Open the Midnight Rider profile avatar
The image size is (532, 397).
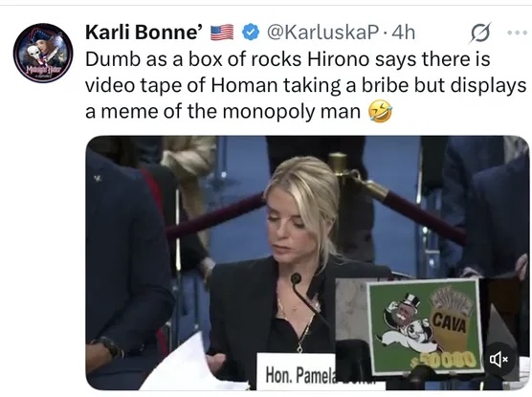pyautogui.click(x=43, y=53)
